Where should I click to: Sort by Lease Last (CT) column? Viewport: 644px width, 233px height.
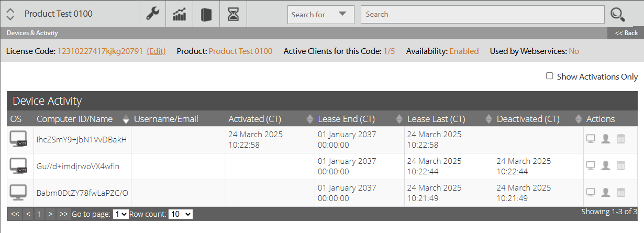tap(489, 119)
